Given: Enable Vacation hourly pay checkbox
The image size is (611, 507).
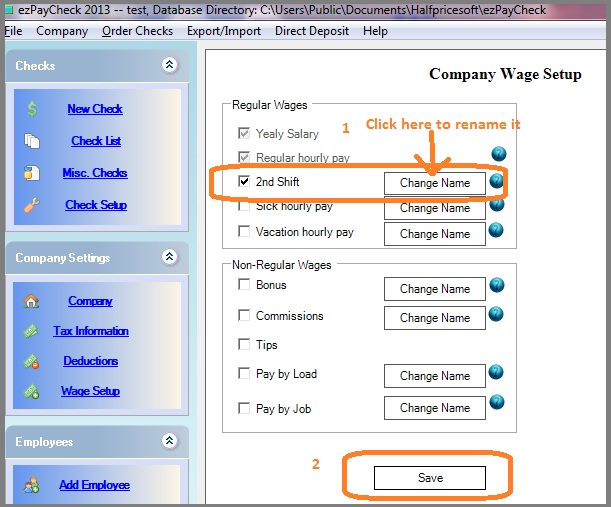Looking at the screenshot, I should pos(244,231).
